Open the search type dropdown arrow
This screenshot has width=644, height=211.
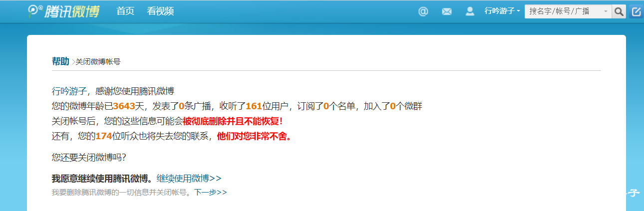(606, 11)
